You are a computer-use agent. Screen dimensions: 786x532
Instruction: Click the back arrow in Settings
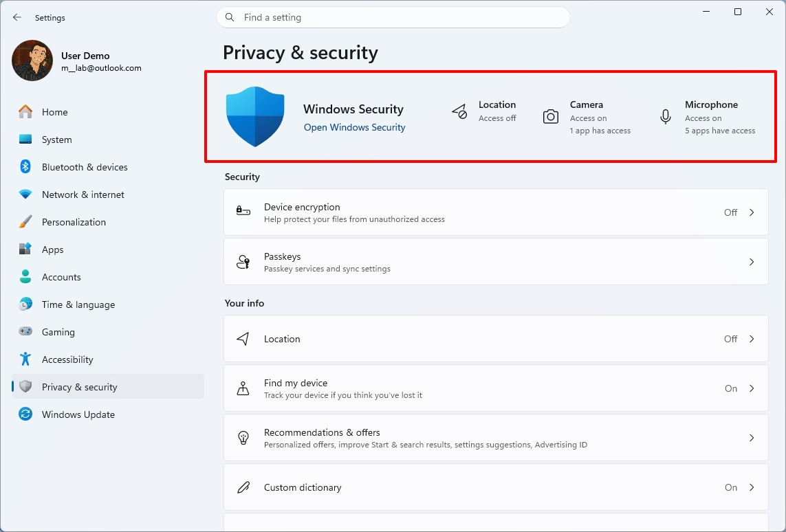[17, 18]
